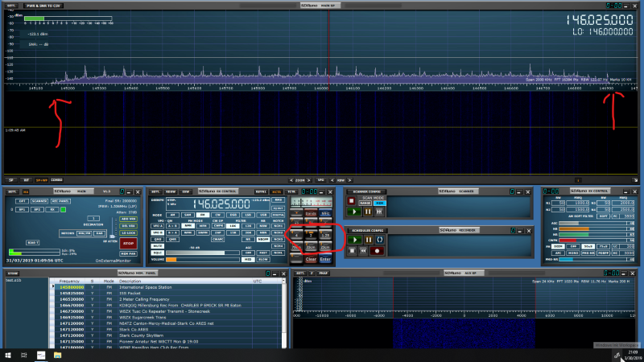Toggle BIAS-T in Main panel

(x=32, y=243)
